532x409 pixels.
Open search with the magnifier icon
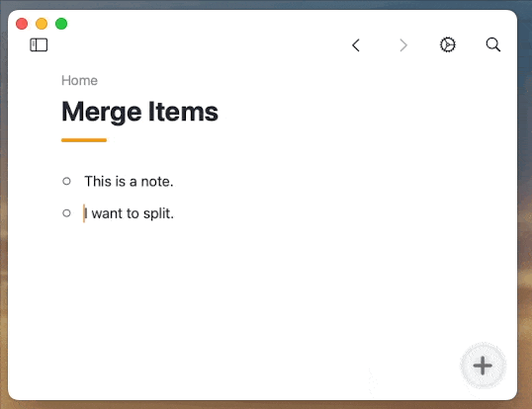pos(493,44)
